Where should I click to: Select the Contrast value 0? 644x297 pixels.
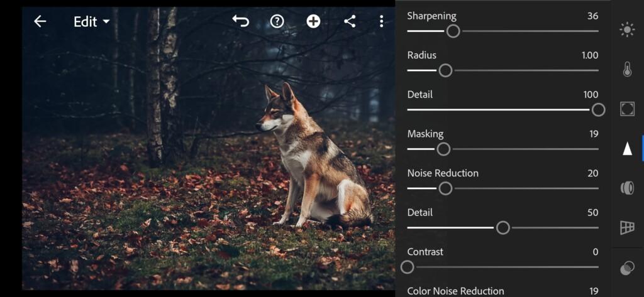(596, 252)
